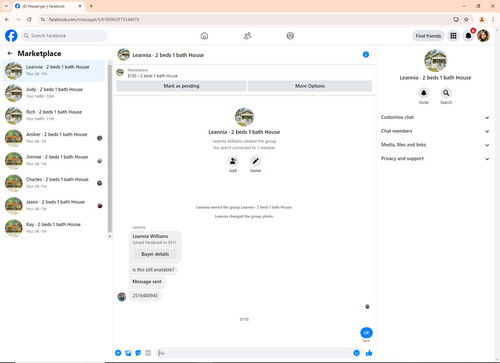Open Amber - 2 beds 1 bath House chat

point(53,138)
